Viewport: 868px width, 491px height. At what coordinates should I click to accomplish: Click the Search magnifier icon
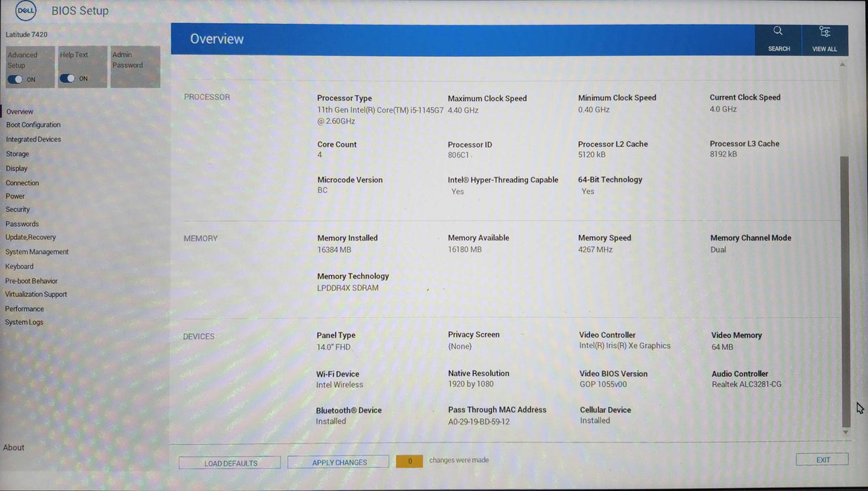coord(778,32)
